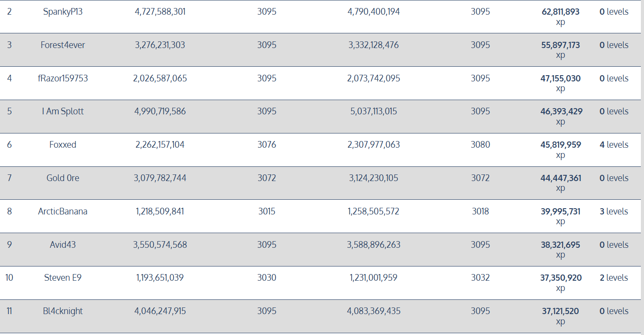
Task: Open Forest4ever player profile
Action: pos(63,45)
